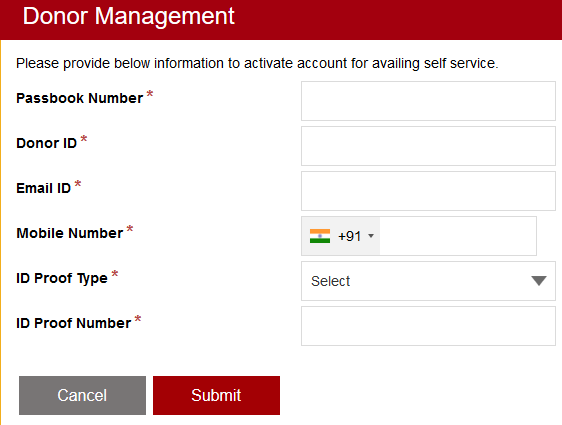Expand ID Proof Type dropdown triangle

[539, 281]
